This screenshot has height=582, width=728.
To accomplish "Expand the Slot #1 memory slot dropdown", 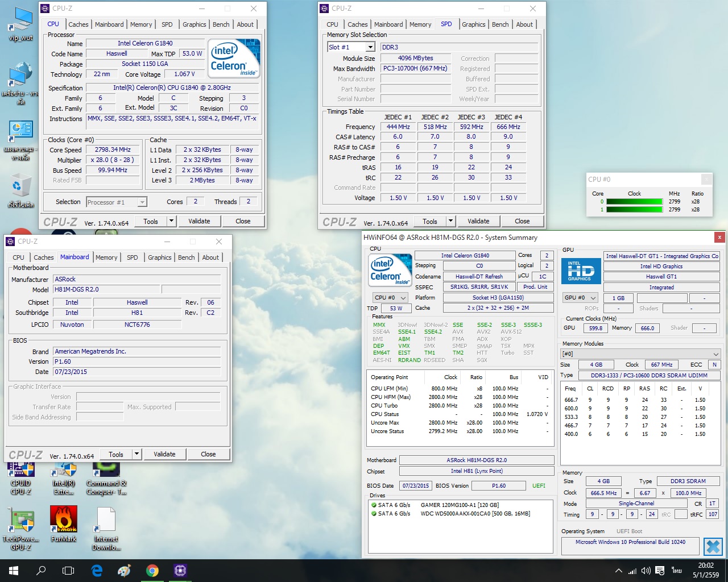I will (370, 47).
